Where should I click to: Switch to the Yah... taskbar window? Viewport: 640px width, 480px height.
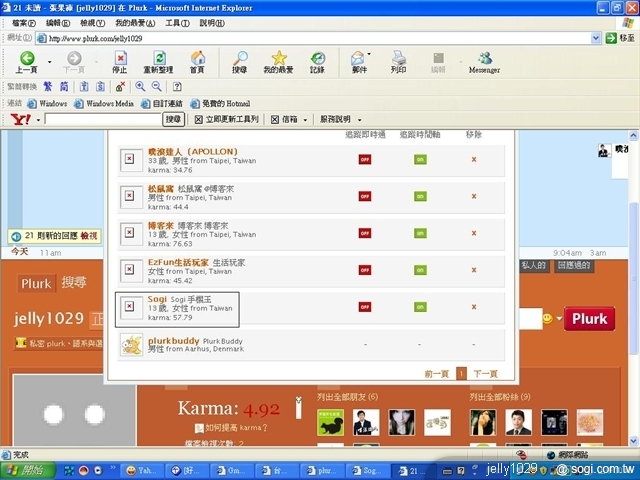pyautogui.click(x=140, y=471)
